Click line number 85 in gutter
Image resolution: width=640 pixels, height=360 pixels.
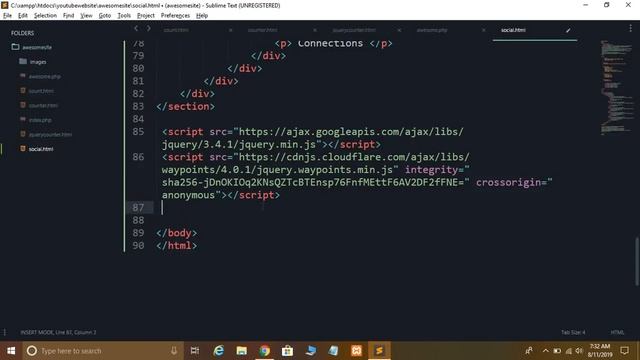(x=138, y=132)
